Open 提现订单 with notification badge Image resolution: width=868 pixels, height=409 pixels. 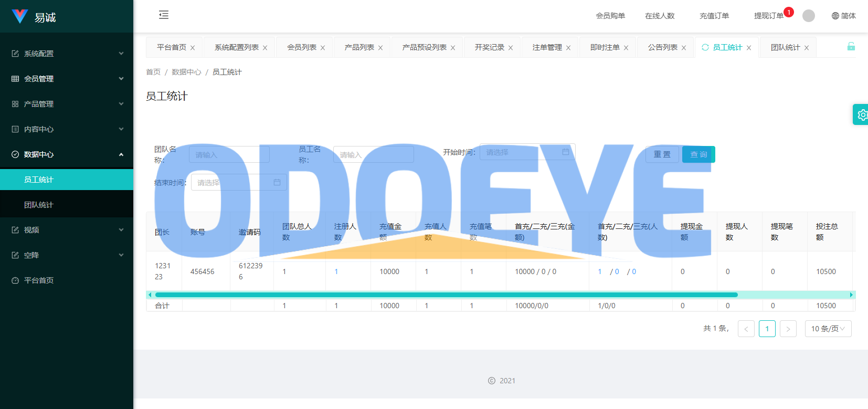point(769,16)
